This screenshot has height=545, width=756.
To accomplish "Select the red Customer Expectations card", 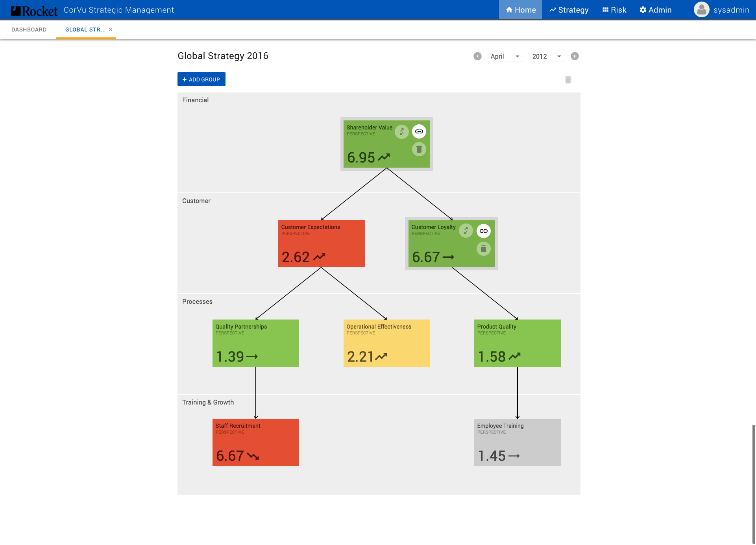I will tap(321, 244).
